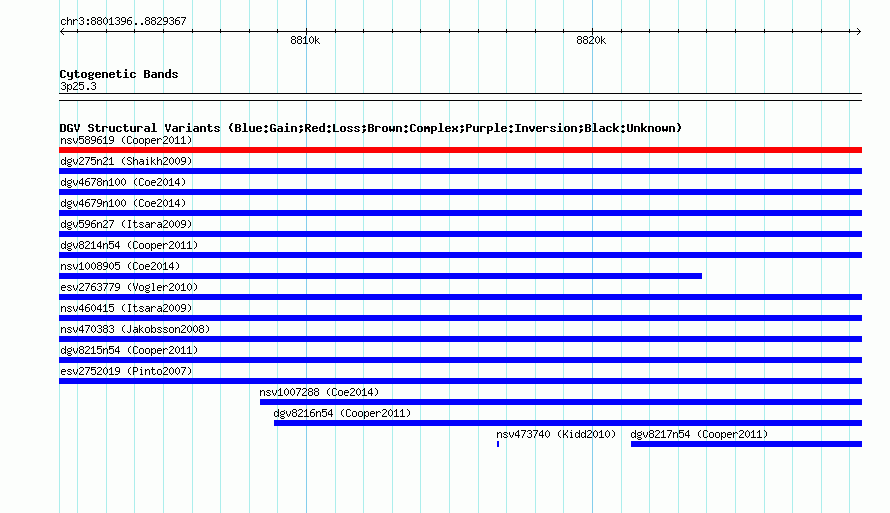Click the nsv470383 blue bar
The width and height of the screenshot is (890, 513).
point(460,339)
